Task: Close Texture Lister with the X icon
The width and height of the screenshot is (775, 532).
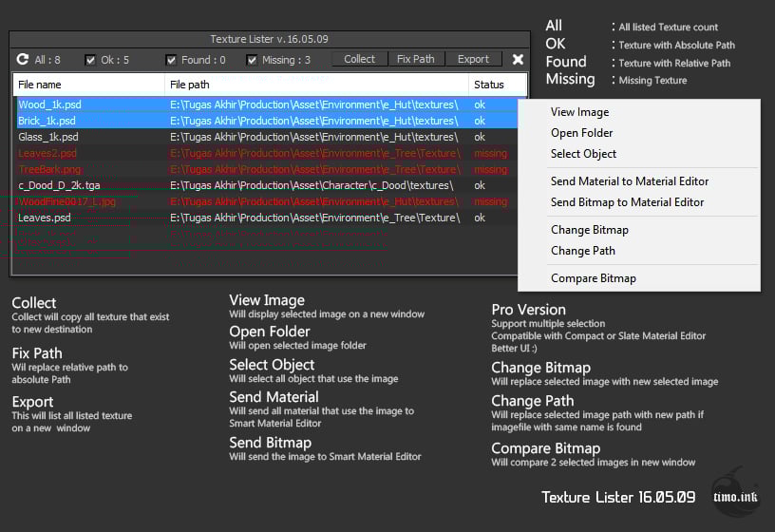Action: pos(518,59)
